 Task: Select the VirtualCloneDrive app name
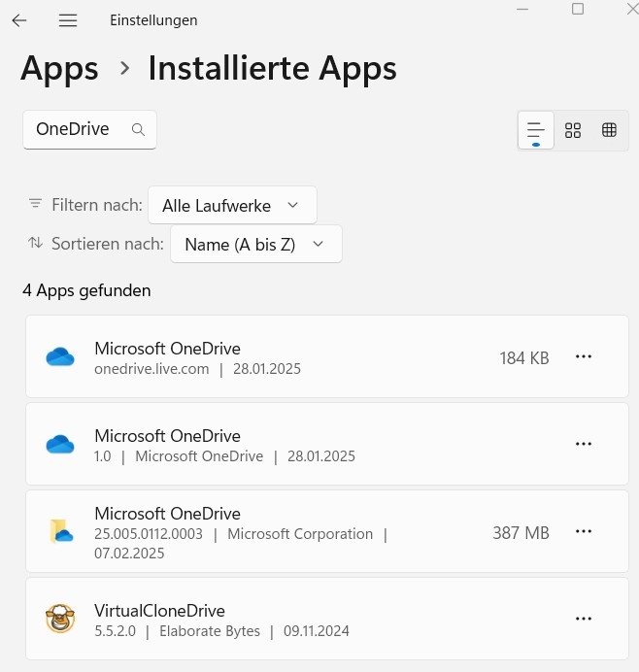coord(159,611)
